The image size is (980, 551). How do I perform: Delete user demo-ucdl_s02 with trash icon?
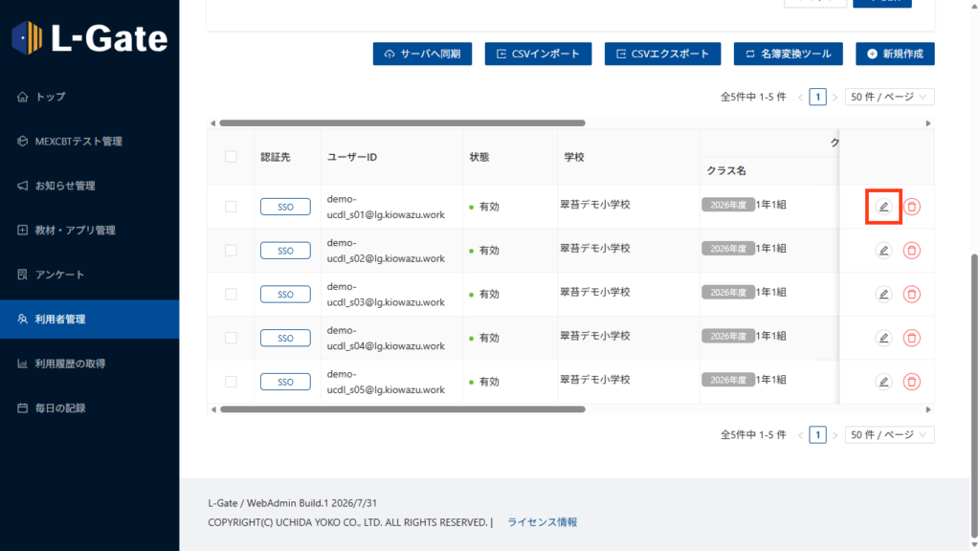click(911, 251)
